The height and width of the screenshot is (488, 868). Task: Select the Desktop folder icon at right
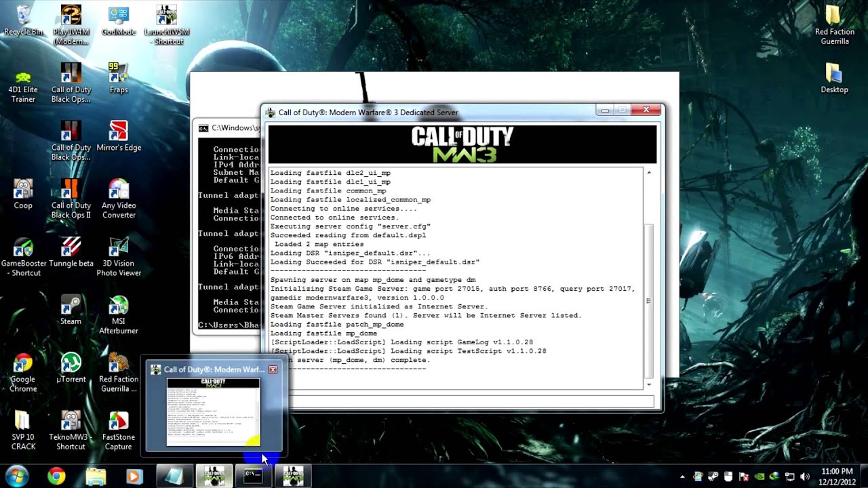(835, 79)
